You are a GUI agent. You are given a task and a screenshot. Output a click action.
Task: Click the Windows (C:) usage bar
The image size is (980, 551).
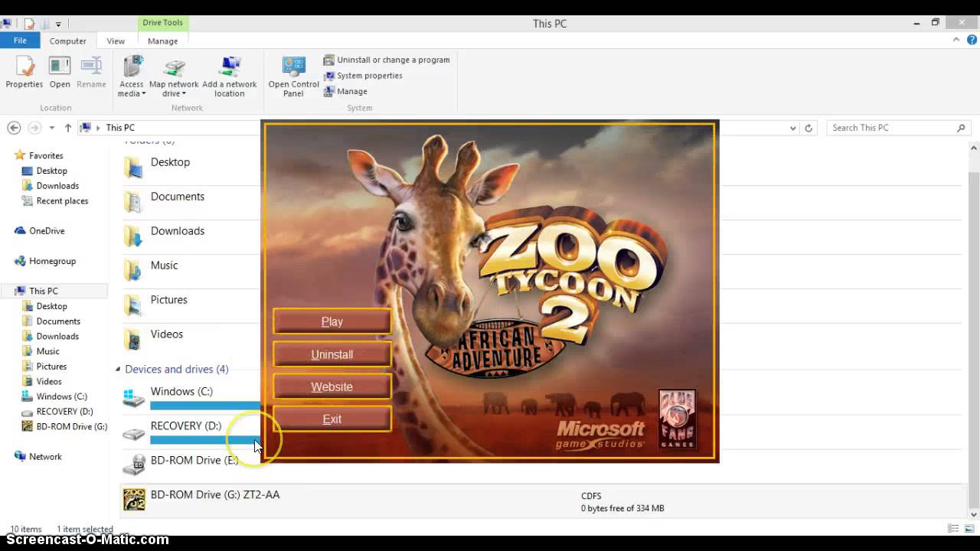[205, 406]
